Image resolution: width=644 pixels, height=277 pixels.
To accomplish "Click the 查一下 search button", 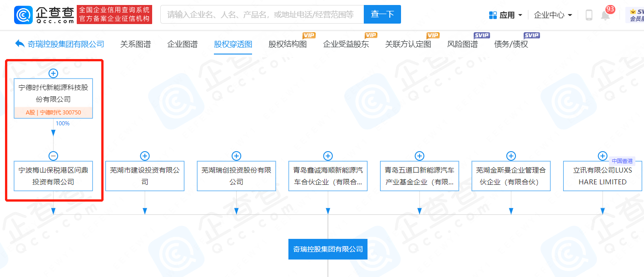I will click(x=382, y=15).
